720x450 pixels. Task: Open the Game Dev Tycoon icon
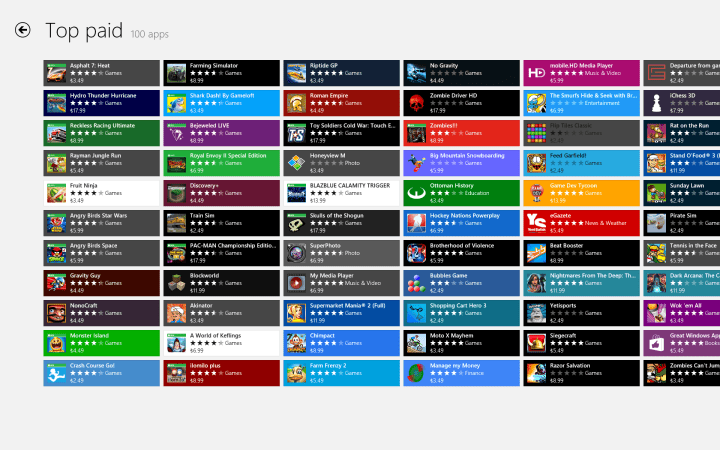pyautogui.click(x=536, y=193)
